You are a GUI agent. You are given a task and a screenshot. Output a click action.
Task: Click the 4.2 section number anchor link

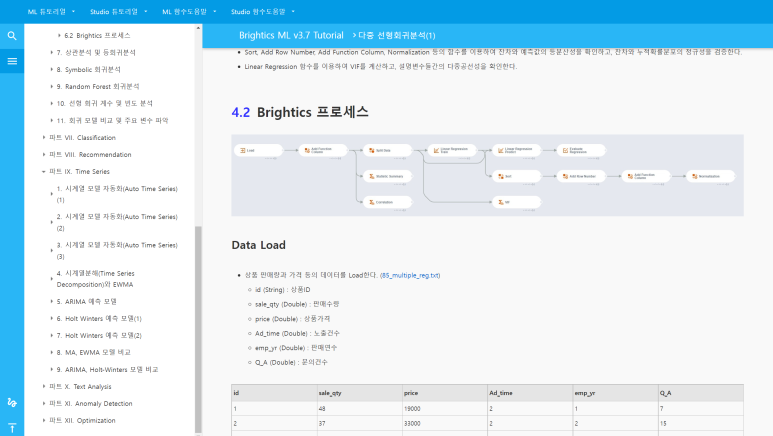tap(241, 112)
